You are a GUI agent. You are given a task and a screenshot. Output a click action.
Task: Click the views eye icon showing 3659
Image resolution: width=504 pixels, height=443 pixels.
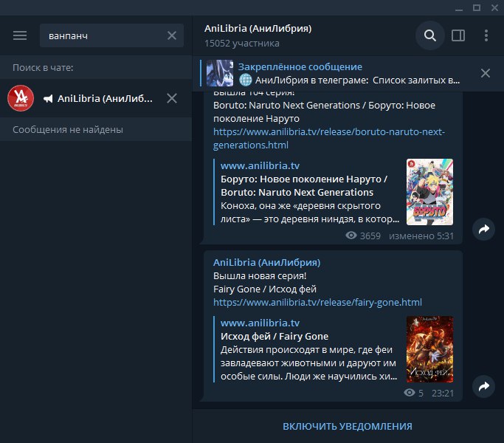point(351,236)
